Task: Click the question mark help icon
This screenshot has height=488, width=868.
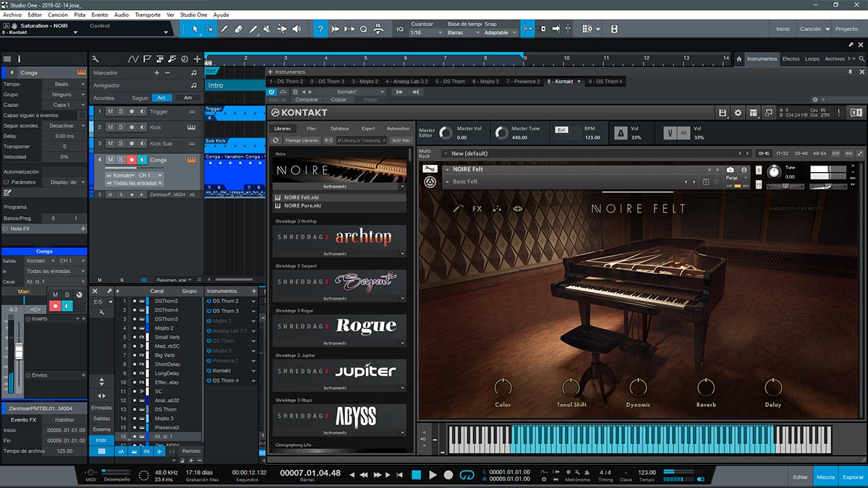Action: (320, 29)
